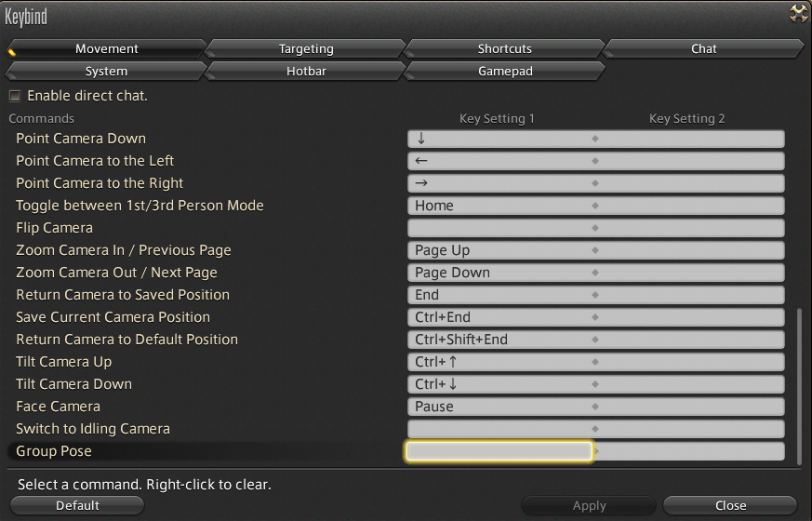Image resolution: width=812 pixels, height=521 pixels.
Task: Select Key Setting 2 for Save Current Camera Position
Action: coord(690,317)
